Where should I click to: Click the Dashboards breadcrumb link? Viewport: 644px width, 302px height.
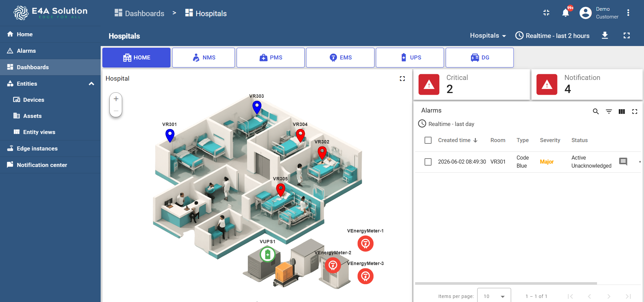click(139, 13)
